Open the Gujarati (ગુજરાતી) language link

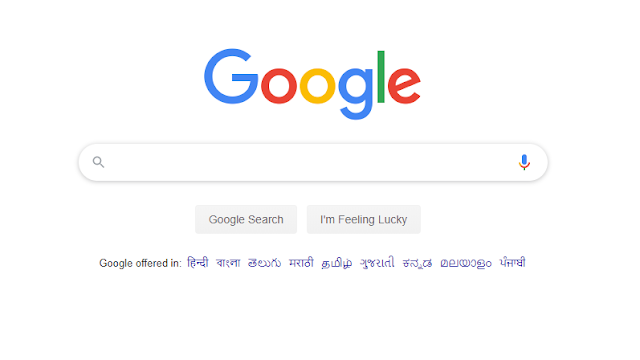point(377,262)
